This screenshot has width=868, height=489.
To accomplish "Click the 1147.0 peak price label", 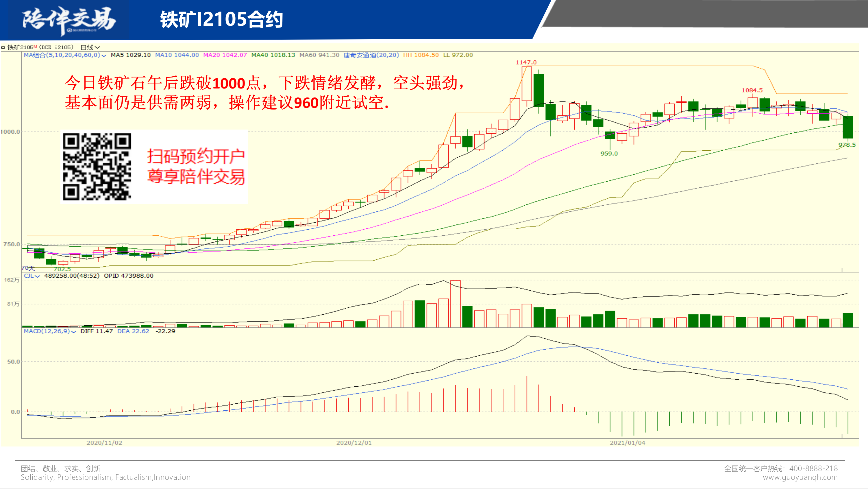I will [526, 62].
